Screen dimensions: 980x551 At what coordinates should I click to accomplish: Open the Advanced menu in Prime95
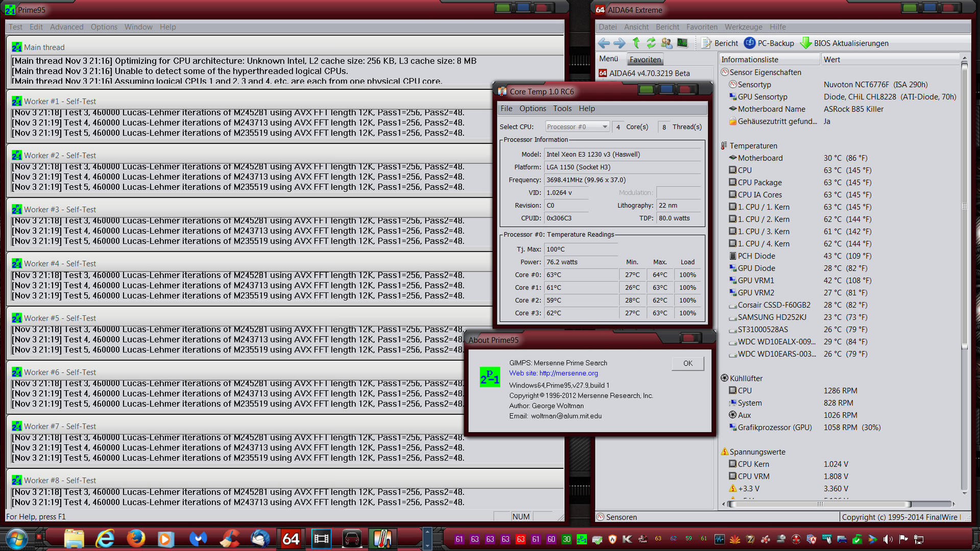coord(66,27)
